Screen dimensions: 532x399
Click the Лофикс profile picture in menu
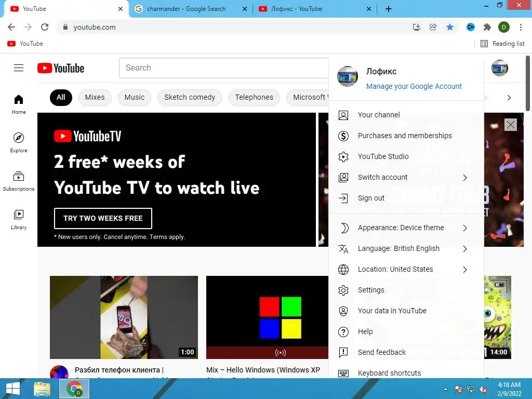tap(348, 76)
